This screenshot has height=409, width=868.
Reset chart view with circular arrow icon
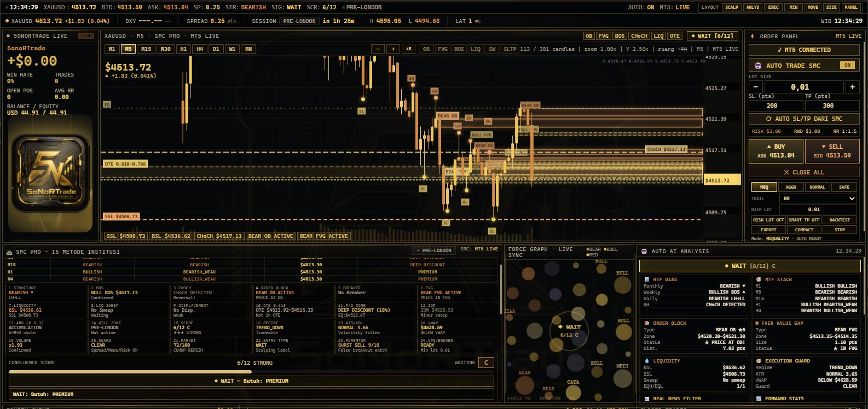pyautogui.click(x=409, y=49)
